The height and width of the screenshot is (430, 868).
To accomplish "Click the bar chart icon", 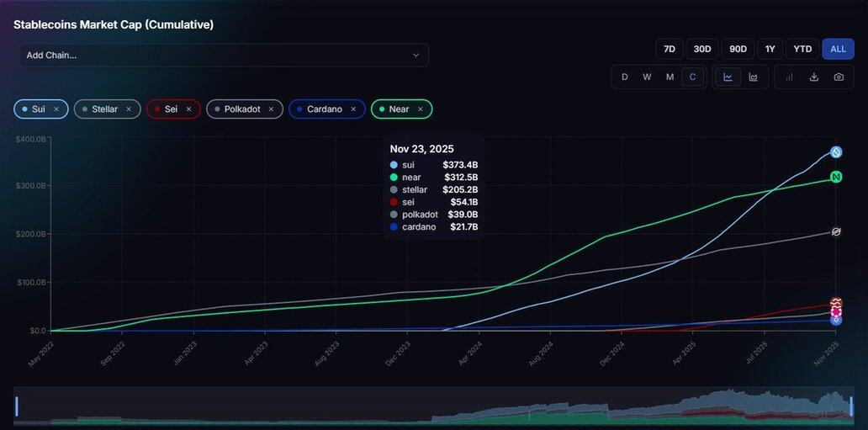I will (789, 77).
